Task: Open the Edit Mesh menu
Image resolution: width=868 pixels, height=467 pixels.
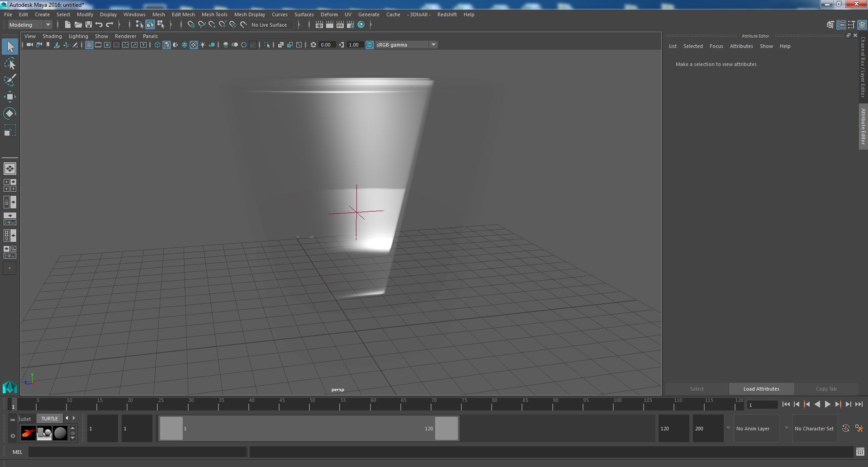Action: [183, 14]
